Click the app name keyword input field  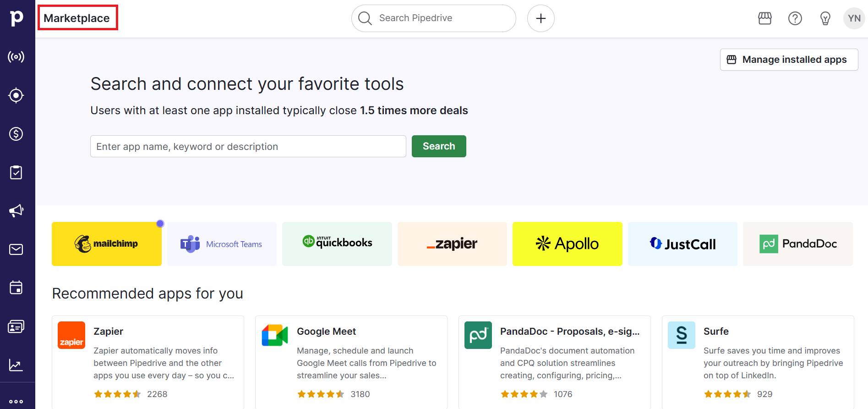[248, 146]
